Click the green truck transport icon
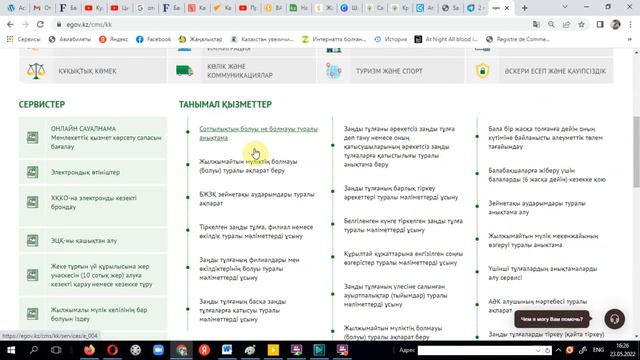The image size is (640, 360). (184, 71)
